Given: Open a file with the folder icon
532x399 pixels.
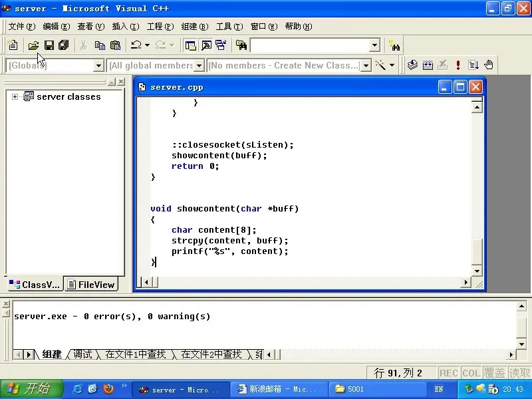Looking at the screenshot, I should click(33, 45).
